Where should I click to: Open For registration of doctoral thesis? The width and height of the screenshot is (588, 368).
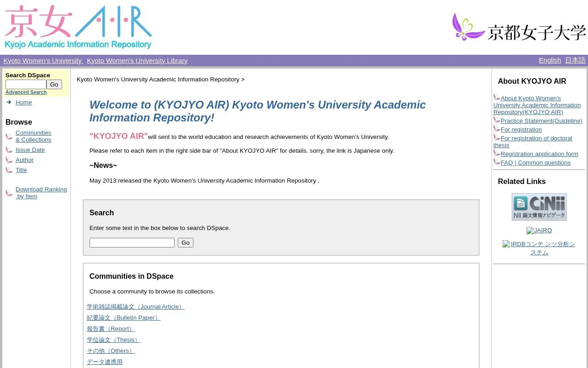pos(533,142)
